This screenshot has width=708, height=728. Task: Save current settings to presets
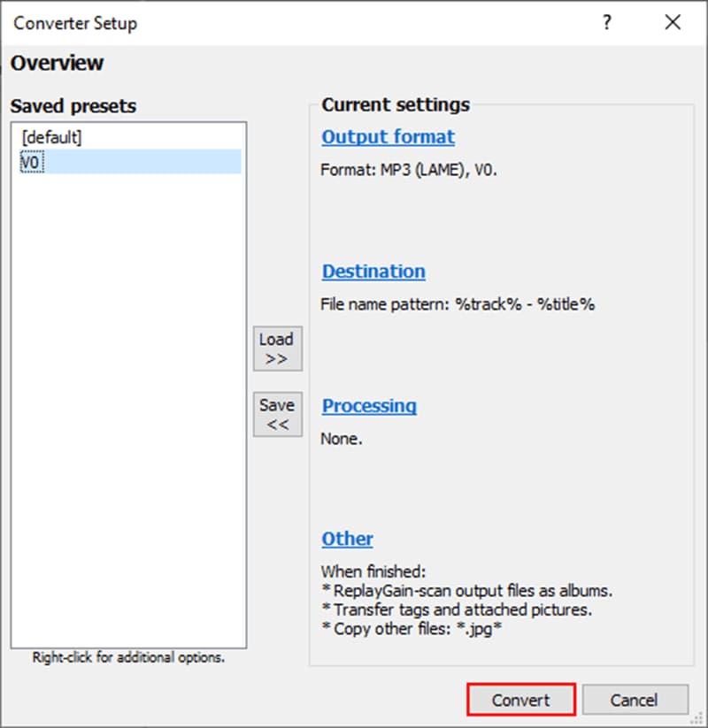tap(277, 414)
